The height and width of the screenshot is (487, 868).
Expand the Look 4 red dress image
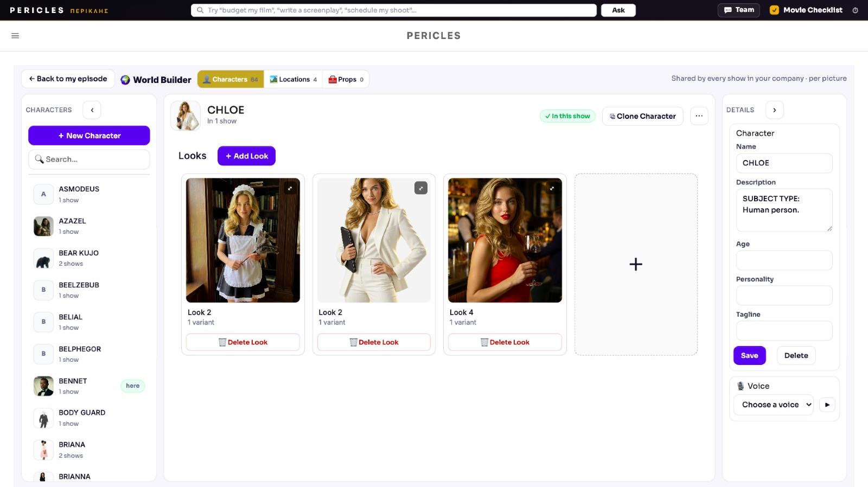tap(552, 188)
